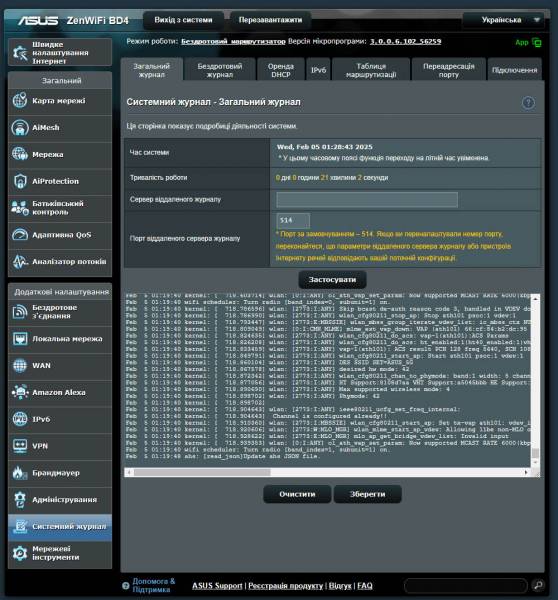Click the help question mark icon

(x=528, y=103)
